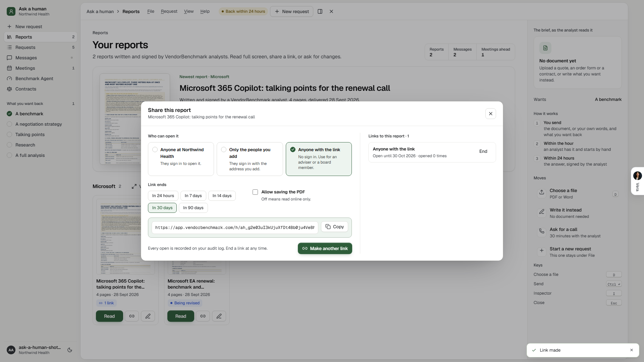Click Start a new request plus icon
The width and height of the screenshot is (644, 362).
[542, 251]
